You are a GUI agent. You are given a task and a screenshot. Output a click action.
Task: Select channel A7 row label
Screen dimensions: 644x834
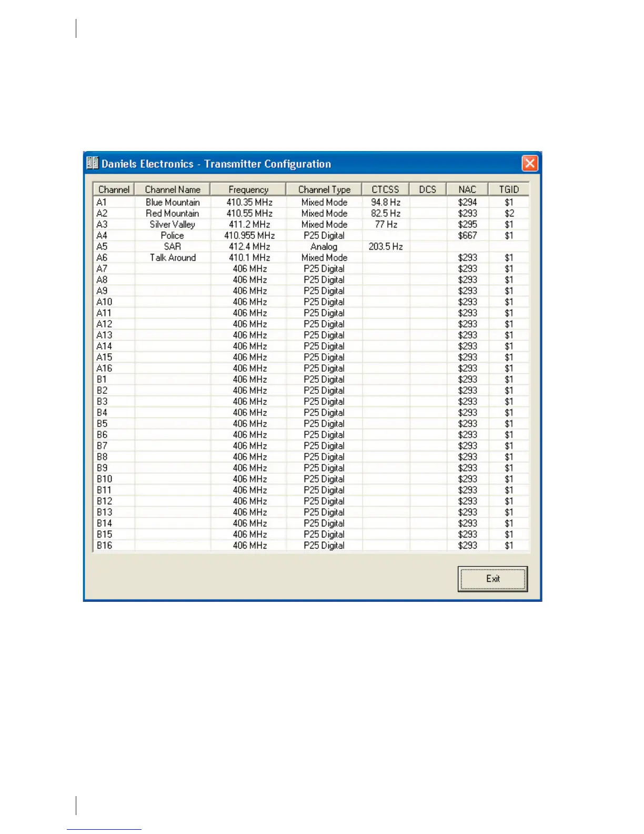pos(102,269)
